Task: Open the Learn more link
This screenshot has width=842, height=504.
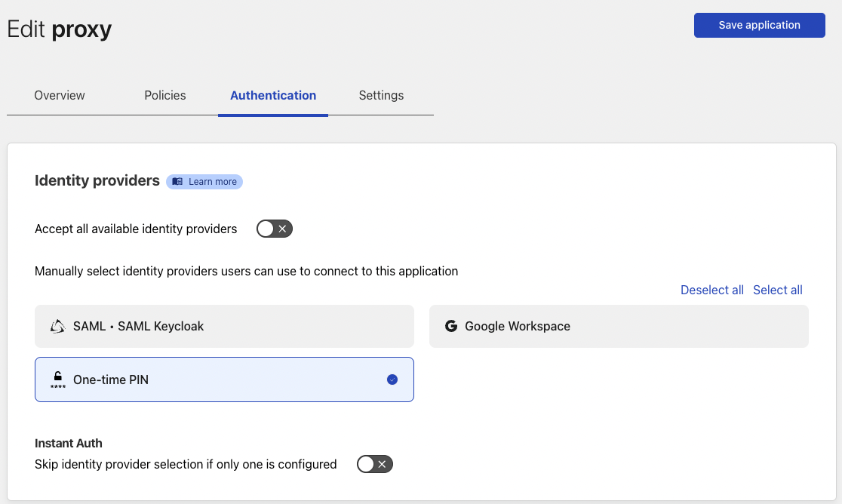Action: pos(212,182)
